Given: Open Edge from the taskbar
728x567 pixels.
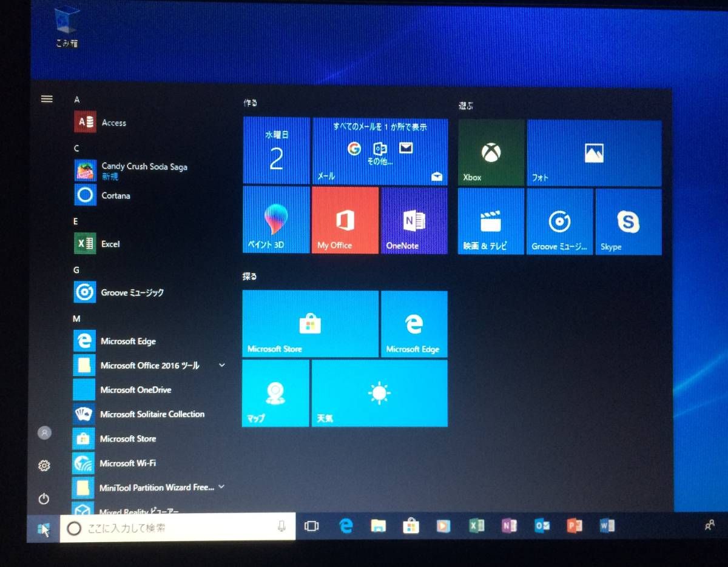Looking at the screenshot, I should click(346, 526).
